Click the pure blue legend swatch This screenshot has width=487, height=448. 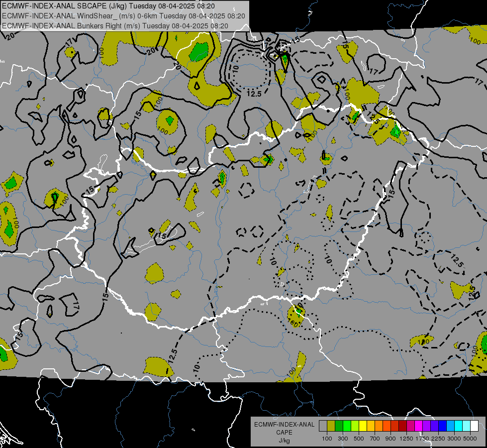pyautogui.click(x=442, y=426)
